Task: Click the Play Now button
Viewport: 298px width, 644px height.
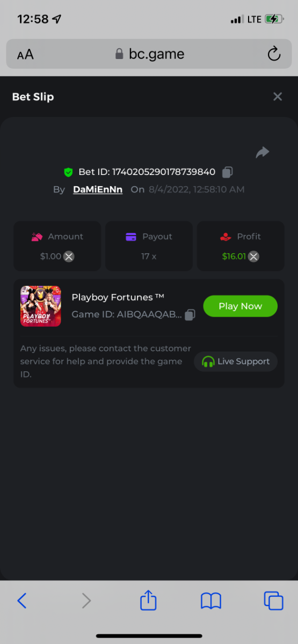Action: pos(240,306)
